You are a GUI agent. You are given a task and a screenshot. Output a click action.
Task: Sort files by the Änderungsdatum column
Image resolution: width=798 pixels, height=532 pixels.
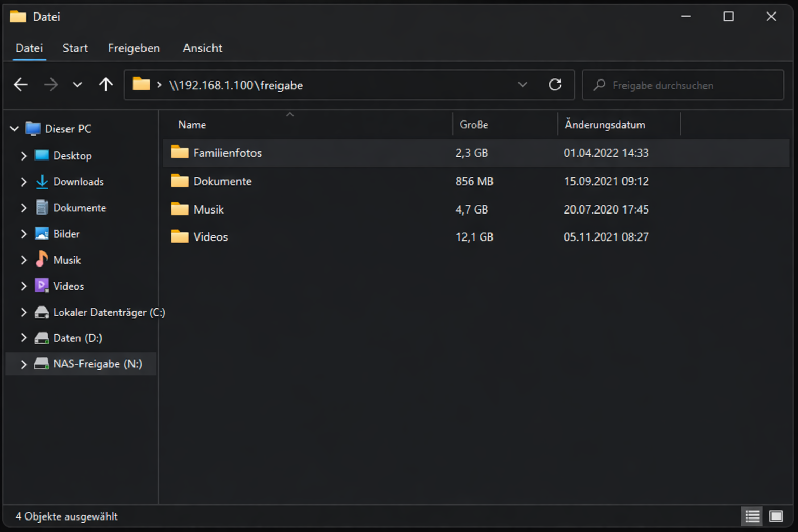605,124
